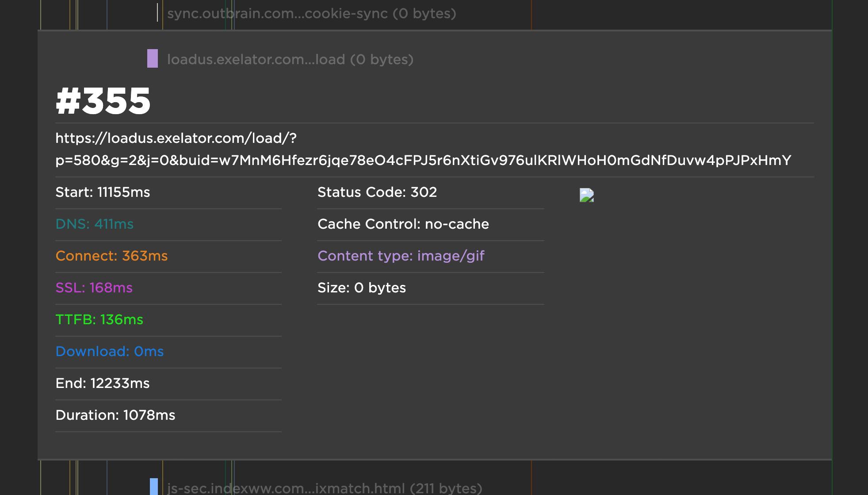The width and height of the screenshot is (868, 495).
Task: Click the #355 request number heading
Action: point(103,101)
